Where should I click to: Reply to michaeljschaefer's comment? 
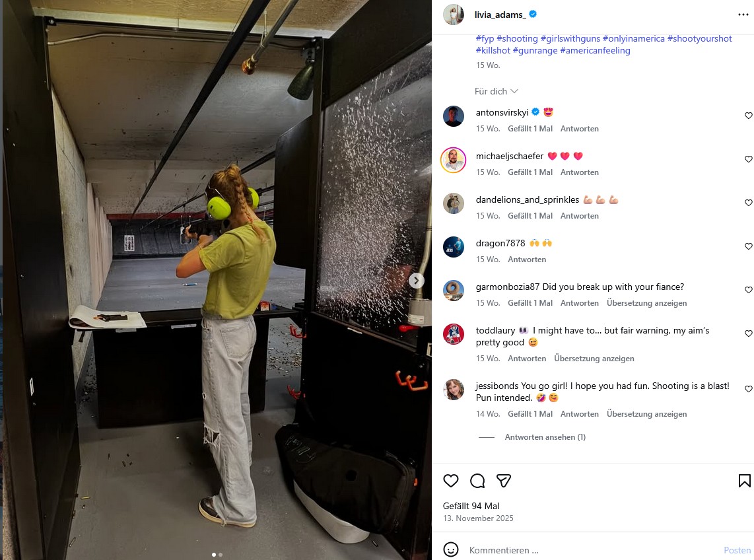pyautogui.click(x=580, y=172)
